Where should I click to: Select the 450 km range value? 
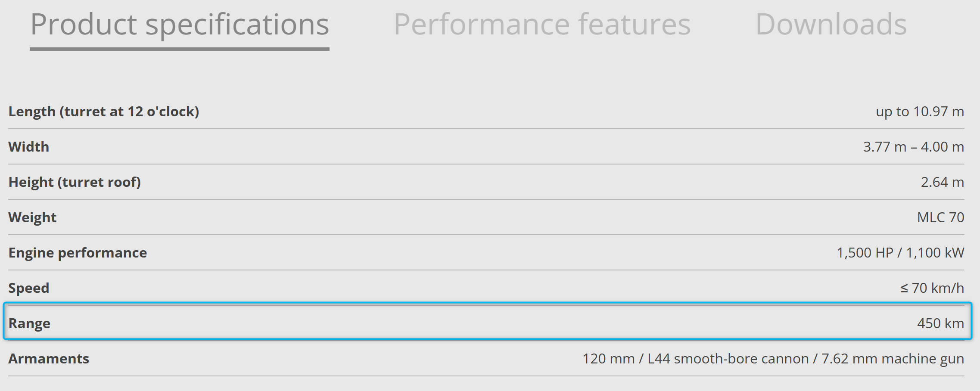tap(940, 323)
